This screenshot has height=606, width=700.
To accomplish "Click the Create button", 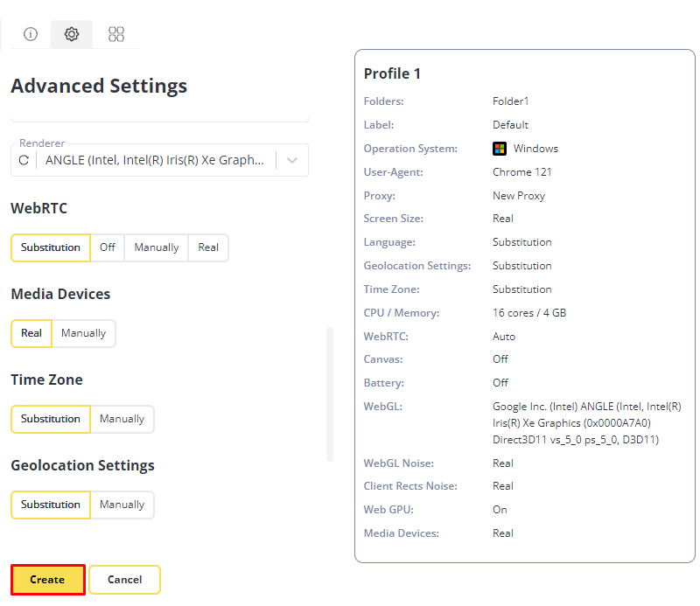I will [x=48, y=580].
